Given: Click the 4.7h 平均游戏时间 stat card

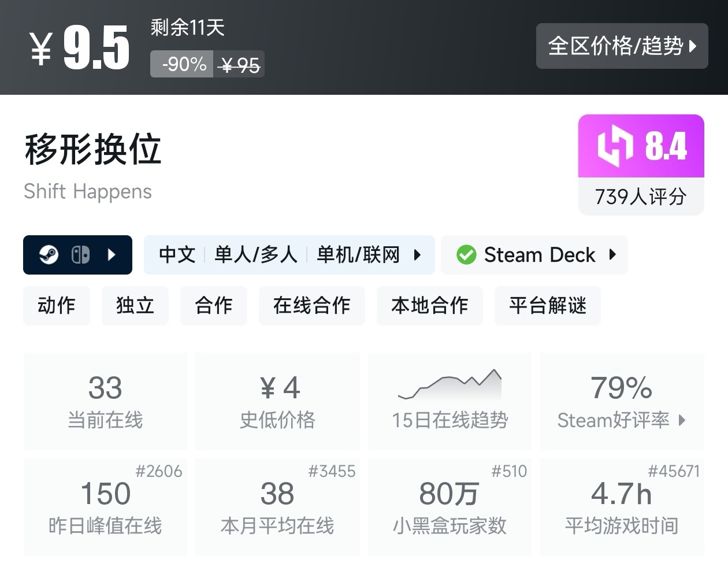Looking at the screenshot, I should click(x=622, y=507).
